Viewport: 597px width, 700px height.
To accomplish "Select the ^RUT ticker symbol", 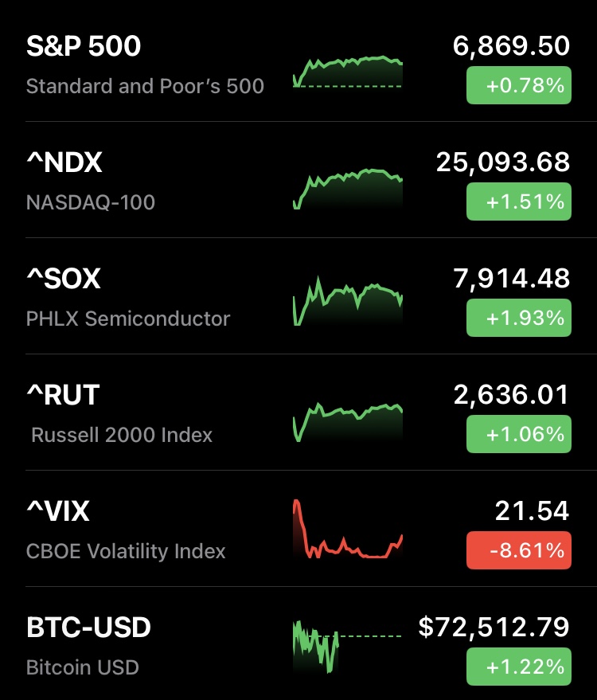I will pyautogui.click(x=63, y=395).
